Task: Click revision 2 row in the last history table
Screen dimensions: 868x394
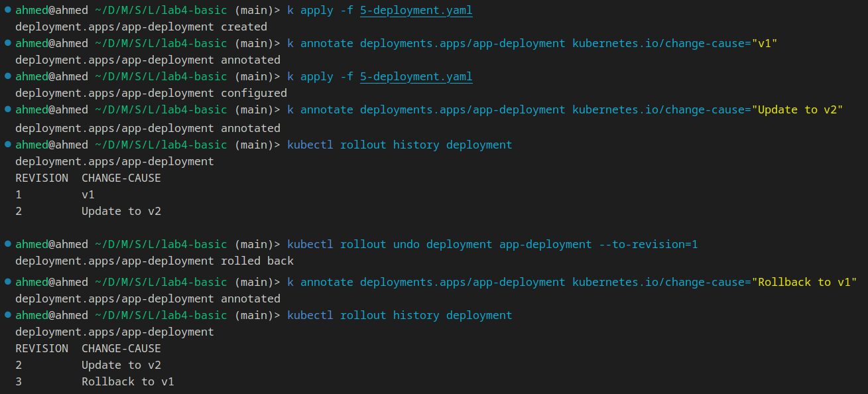Action: (x=88, y=365)
